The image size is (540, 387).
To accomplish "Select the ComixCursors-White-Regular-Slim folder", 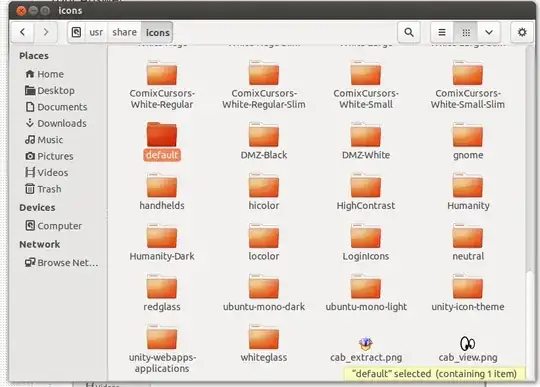I will coord(264,85).
